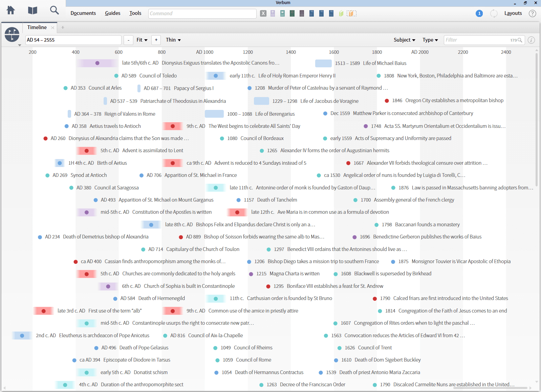Expand the Fit zoom dropdown

[142, 40]
